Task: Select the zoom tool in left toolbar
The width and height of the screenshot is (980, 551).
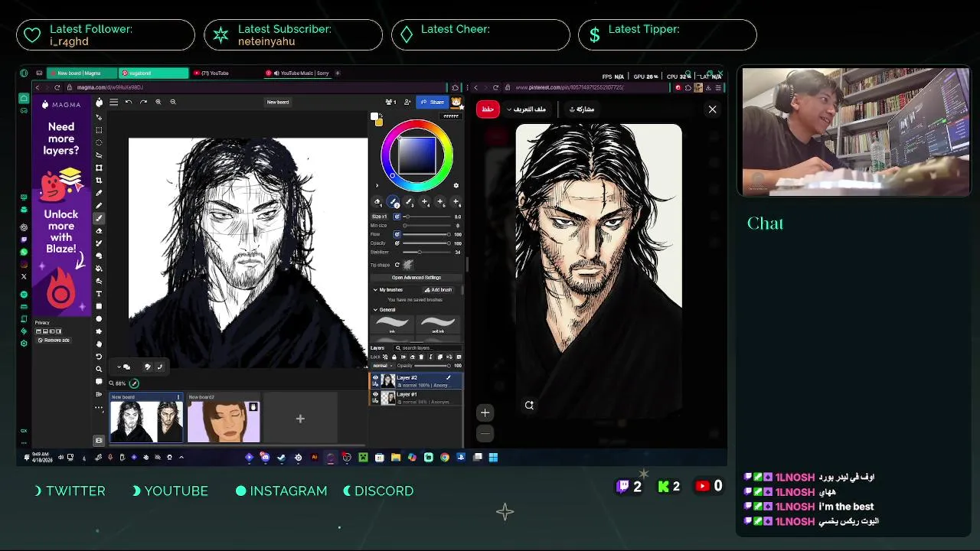Action: click(99, 369)
